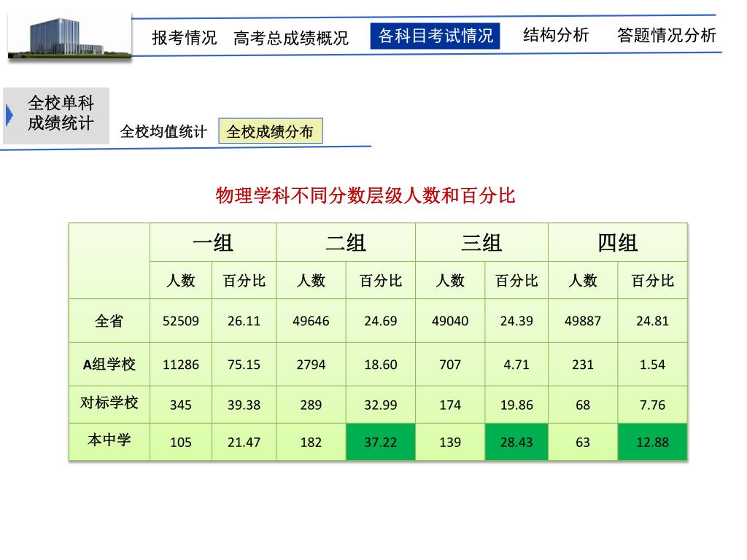Select cell with value 24.81

coord(653,321)
